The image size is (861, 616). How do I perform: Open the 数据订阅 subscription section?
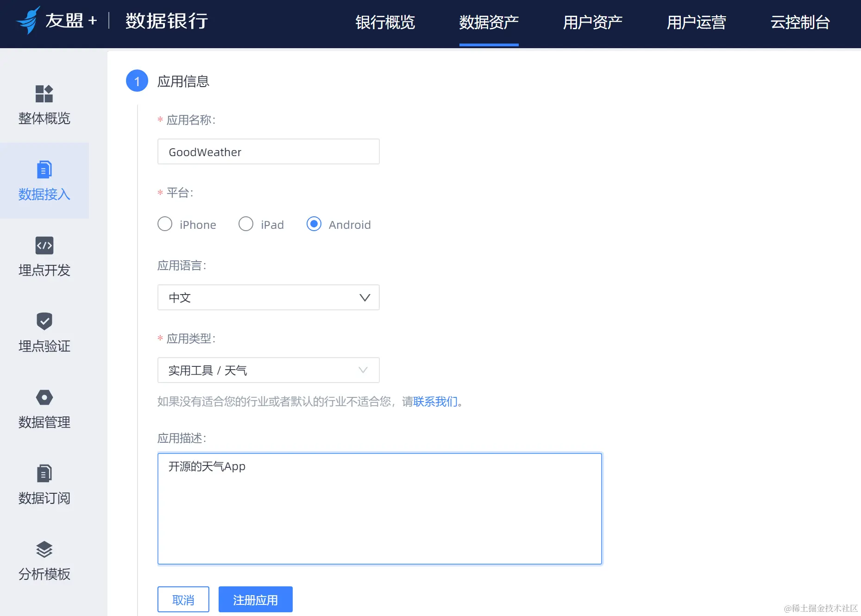(x=44, y=485)
